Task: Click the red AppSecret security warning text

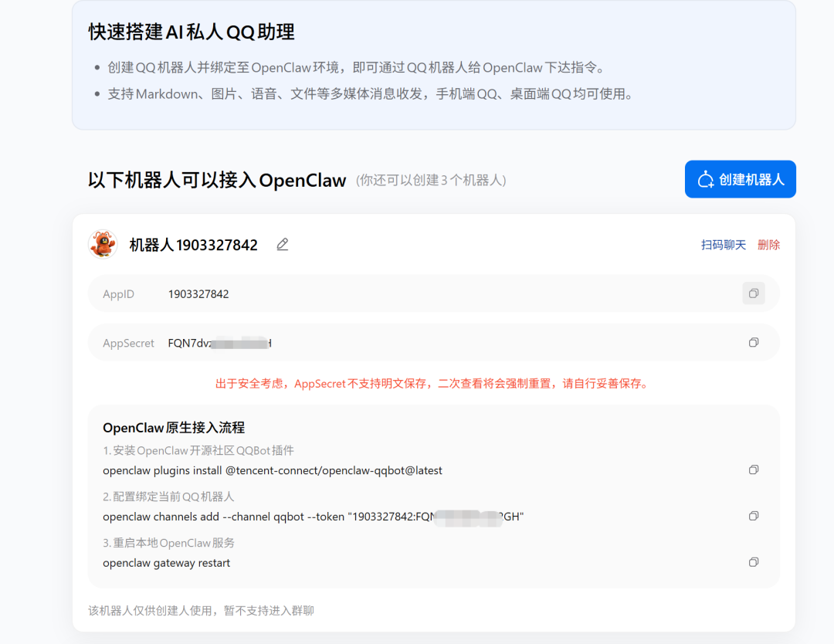Action: pyautogui.click(x=433, y=384)
